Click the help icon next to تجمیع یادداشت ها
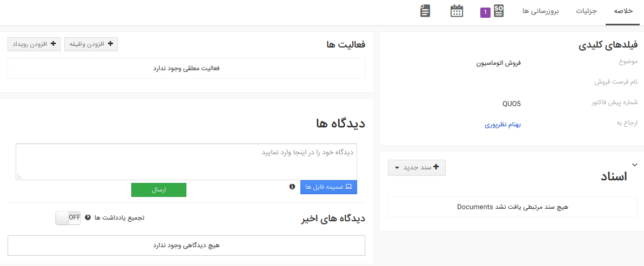This screenshot has width=644, height=266. coord(88,217)
